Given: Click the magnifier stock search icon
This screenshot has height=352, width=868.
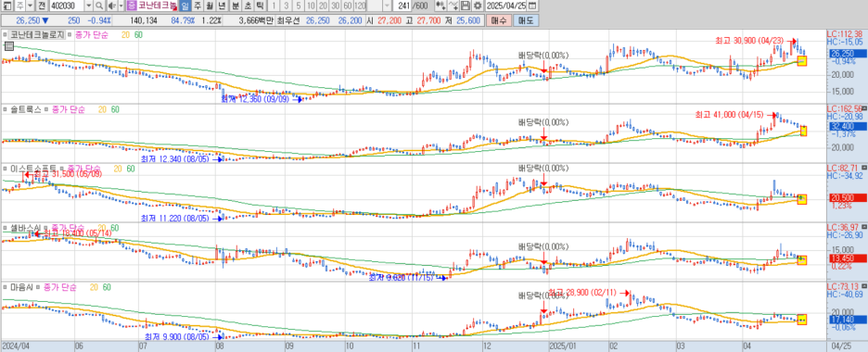Looking at the screenshot, I should [x=99, y=6].
